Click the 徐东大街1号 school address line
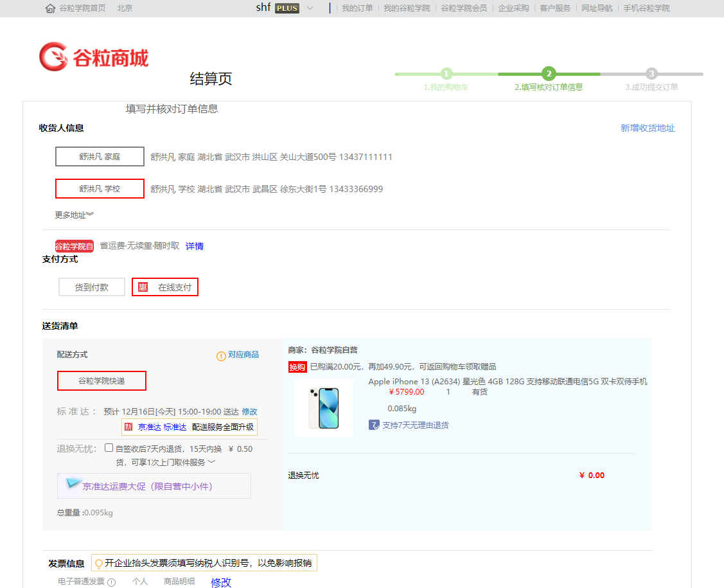 (x=267, y=189)
